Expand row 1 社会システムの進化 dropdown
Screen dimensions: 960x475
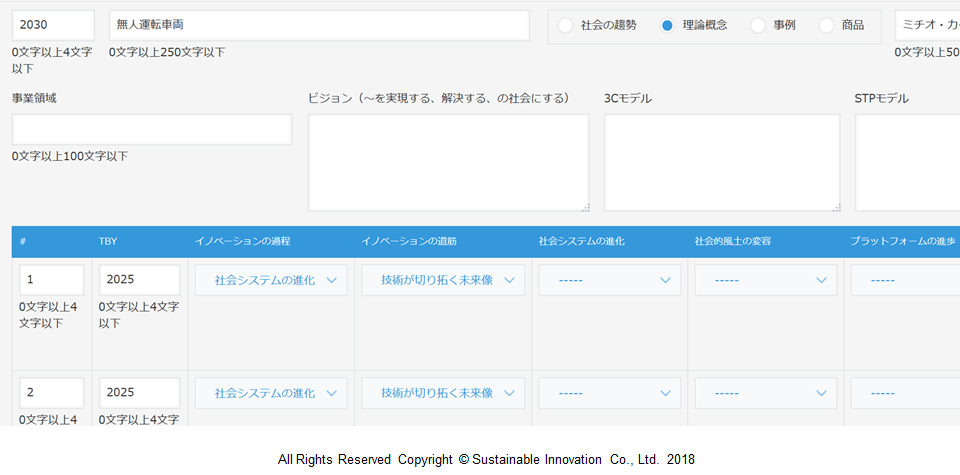tap(609, 280)
